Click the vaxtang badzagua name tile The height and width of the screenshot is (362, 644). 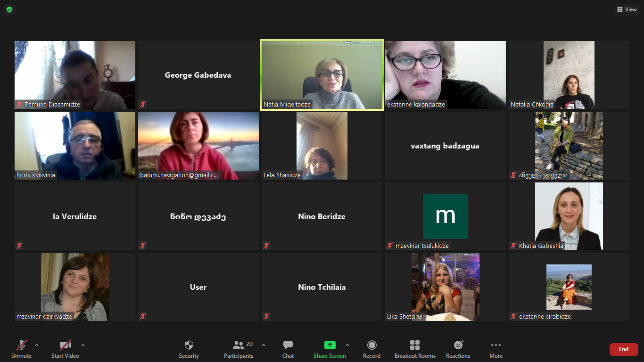pyautogui.click(x=446, y=146)
